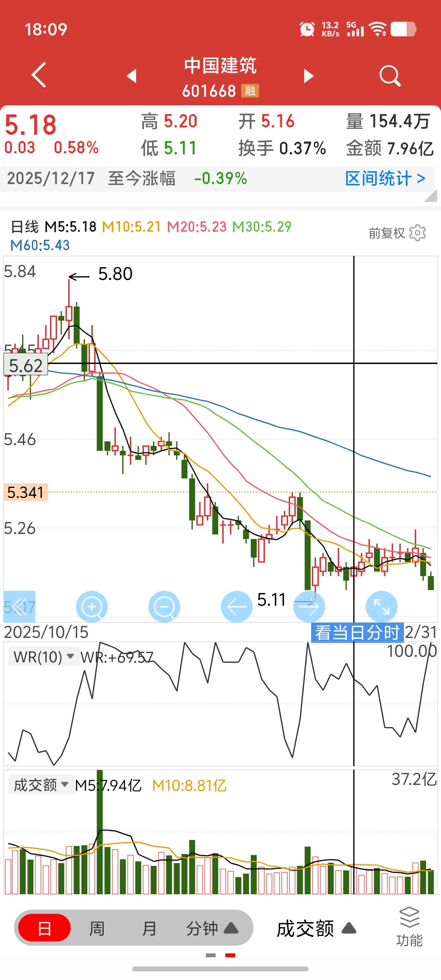The height and width of the screenshot is (980, 441).
Task: Tap the WR:+69.57 reading
Action: 117,657
